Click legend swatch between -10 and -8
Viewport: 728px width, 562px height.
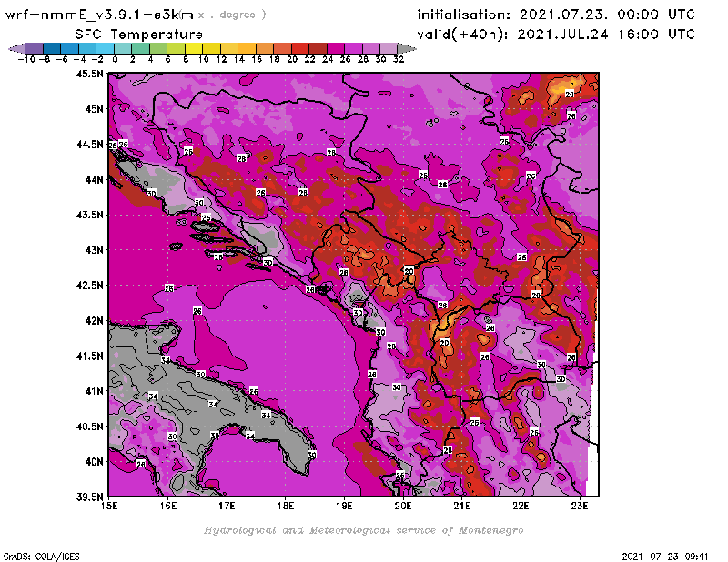pyautogui.click(x=34, y=48)
